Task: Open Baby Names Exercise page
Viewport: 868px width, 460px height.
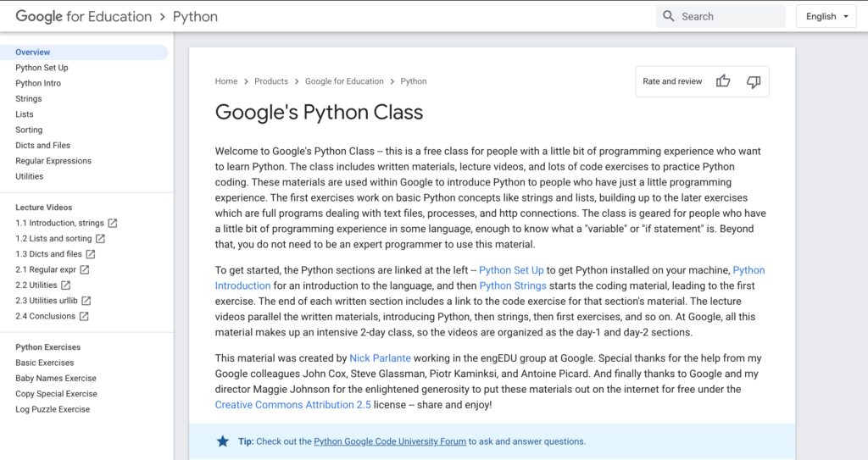Action: click(x=56, y=378)
